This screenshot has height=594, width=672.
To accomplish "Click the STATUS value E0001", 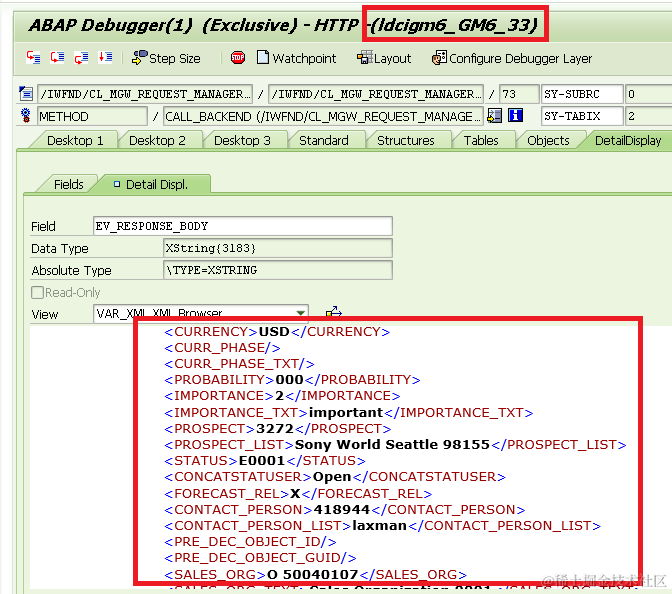I will pyautogui.click(x=262, y=461).
